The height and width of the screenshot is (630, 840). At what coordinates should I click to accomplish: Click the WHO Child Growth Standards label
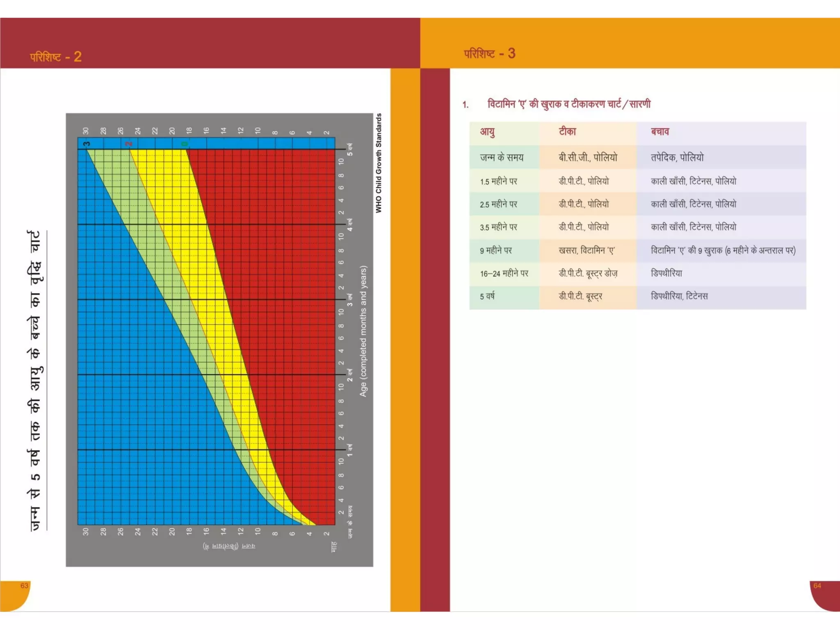coord(379,163)
